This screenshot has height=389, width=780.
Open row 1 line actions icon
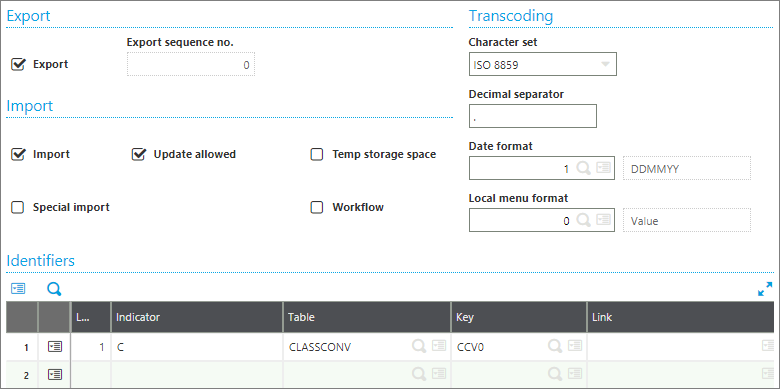click(x=55, y=347)
